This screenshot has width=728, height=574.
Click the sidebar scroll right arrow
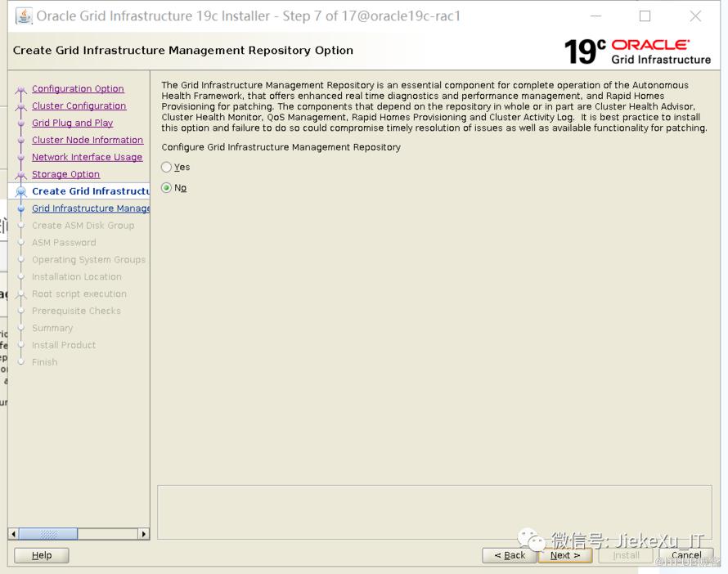coord(144,534)
